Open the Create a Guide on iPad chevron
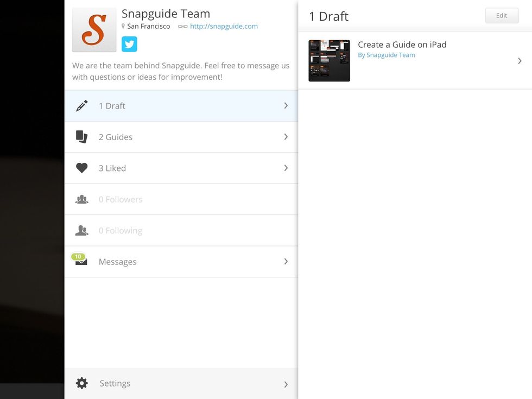 (x=520, y=61)
